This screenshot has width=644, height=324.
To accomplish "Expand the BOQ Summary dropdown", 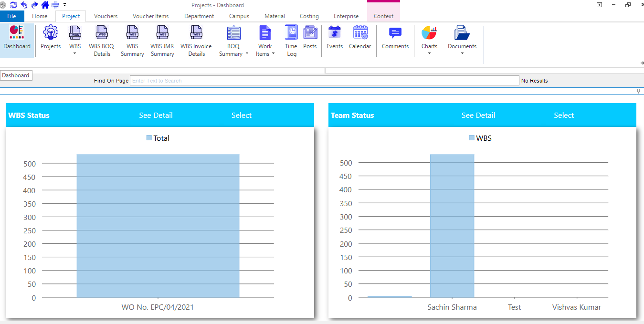I will 233,41.
